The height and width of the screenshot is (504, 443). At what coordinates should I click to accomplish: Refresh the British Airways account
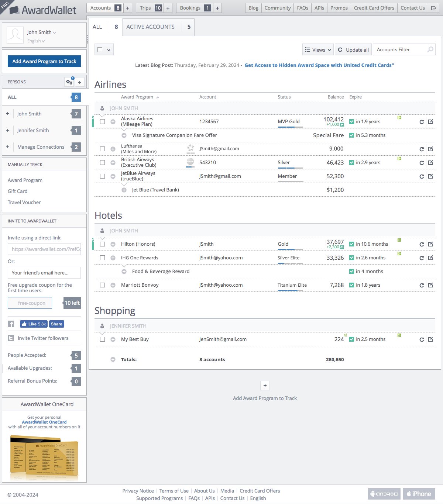pos(422,163)
